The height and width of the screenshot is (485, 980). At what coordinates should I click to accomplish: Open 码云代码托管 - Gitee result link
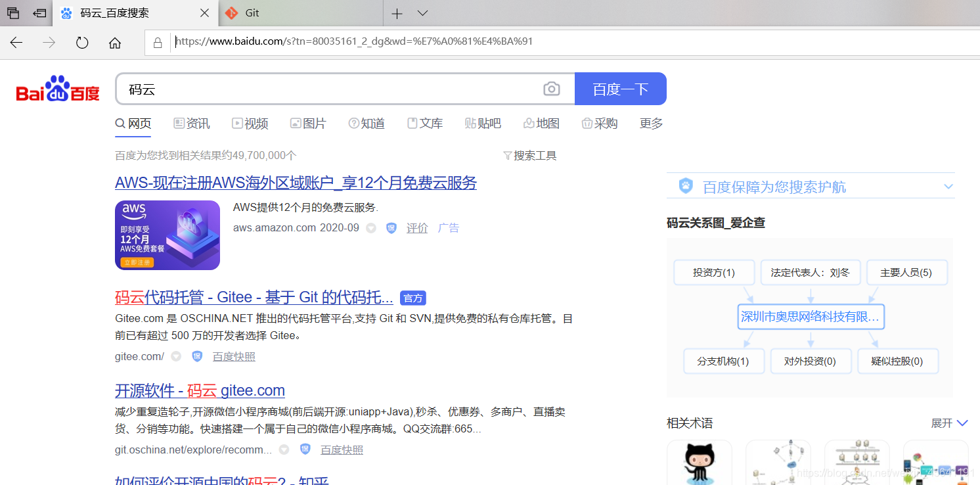pos(254,298)
